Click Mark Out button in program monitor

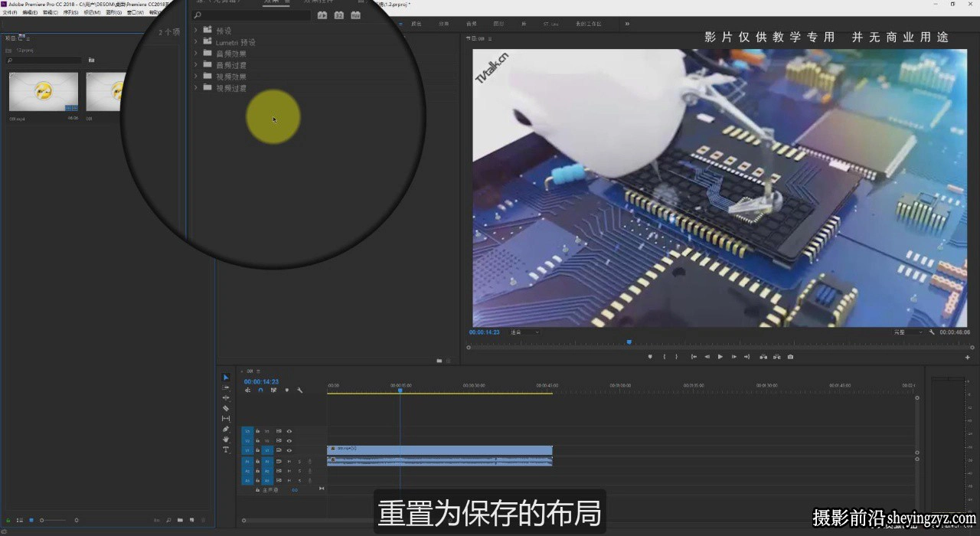click(677, 357)
